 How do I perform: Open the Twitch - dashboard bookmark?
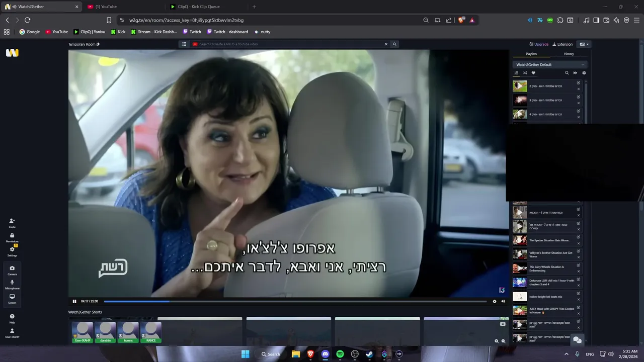(227, 32)
